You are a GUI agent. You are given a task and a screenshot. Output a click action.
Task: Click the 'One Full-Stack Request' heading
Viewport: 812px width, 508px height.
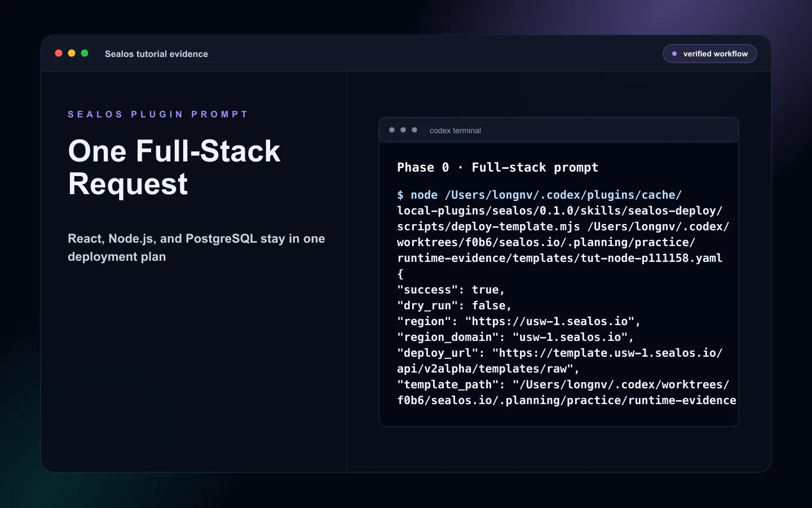[x=174, y=167]
